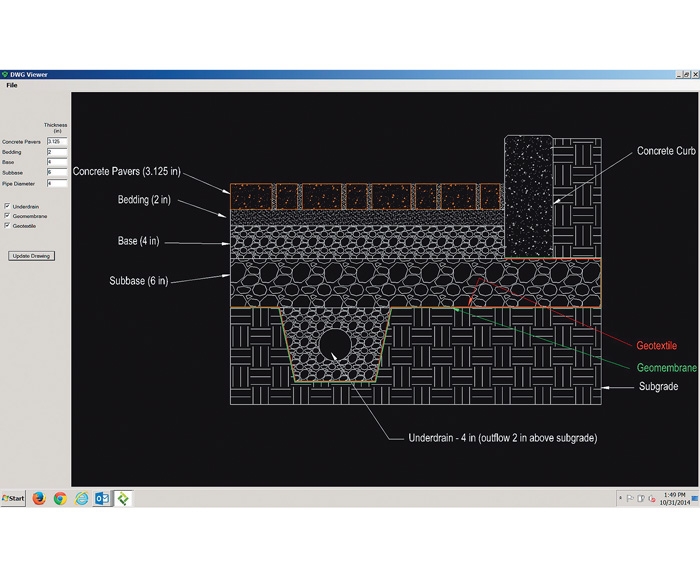The image size is (700, 577).
Task: Click the Concrete Pavers thickness field
Action: [x=56, y=142]
